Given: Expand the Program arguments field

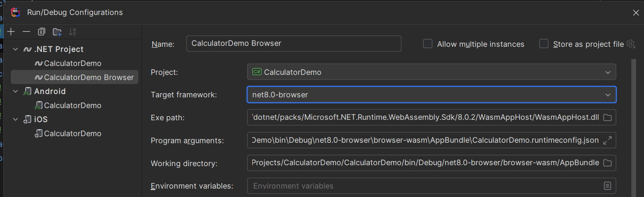Looking at the screenshot, I should (x=607, y=140).
